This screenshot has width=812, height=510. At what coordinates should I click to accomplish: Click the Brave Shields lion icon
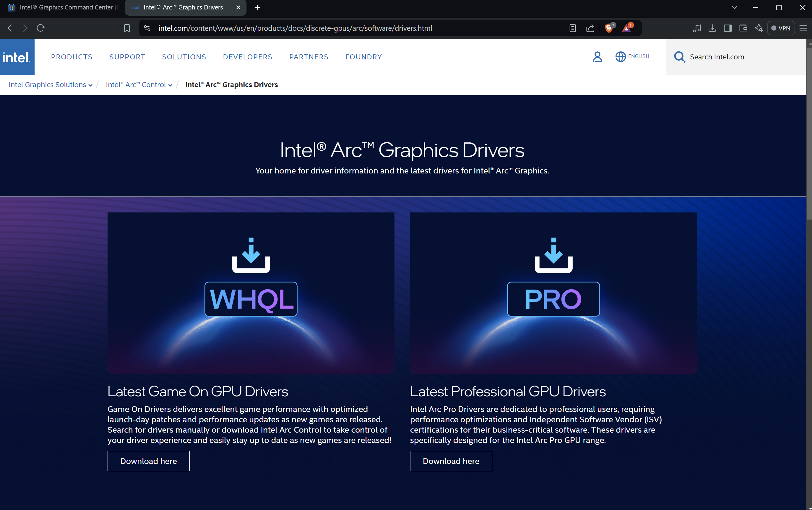click(x=609, y=28)
